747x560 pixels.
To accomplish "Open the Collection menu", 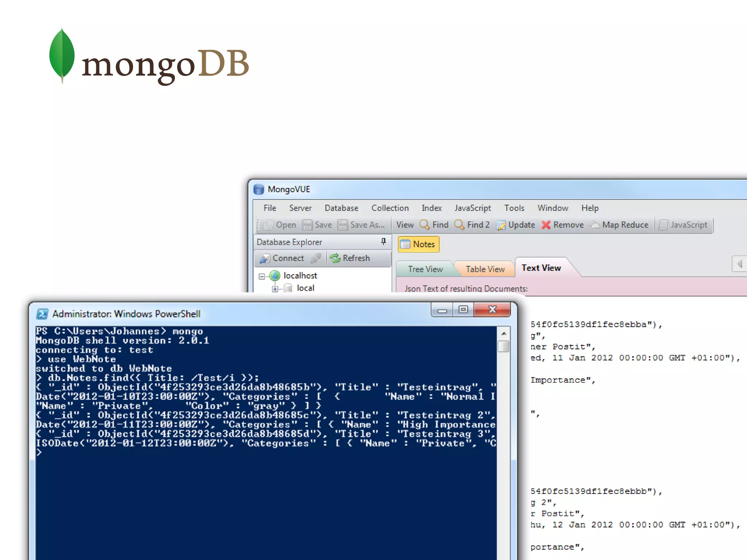I will 390,208.
